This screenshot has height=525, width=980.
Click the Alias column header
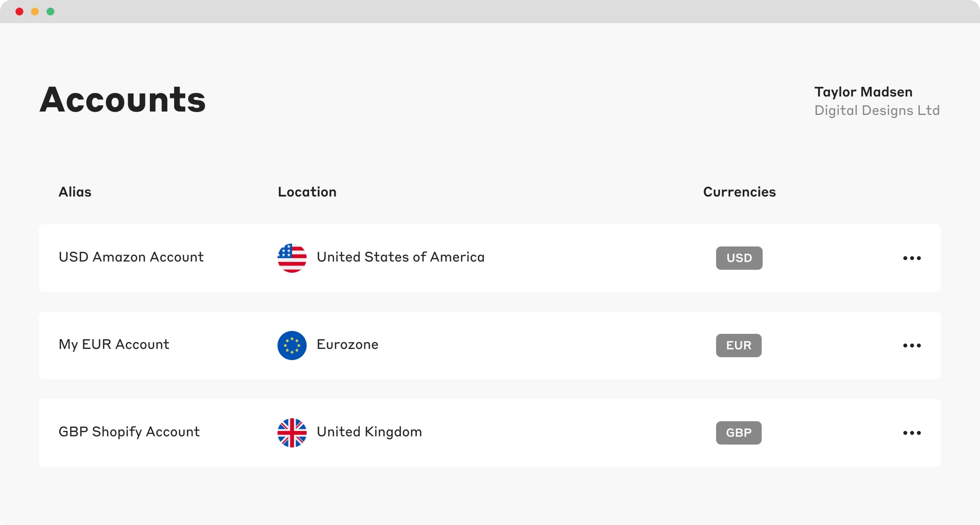(75, 192)
